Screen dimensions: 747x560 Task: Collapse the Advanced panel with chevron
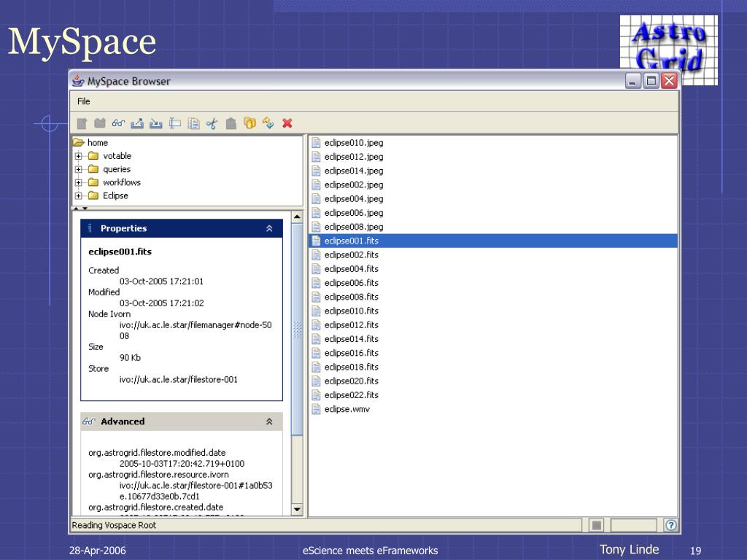(269, 421)
